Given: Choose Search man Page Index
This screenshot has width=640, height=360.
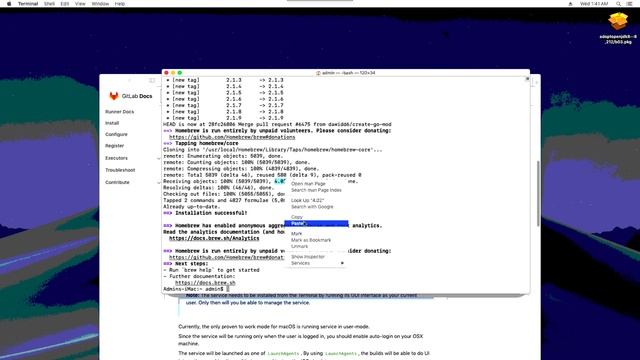Looking at the screenshot, I should (316, 190).
